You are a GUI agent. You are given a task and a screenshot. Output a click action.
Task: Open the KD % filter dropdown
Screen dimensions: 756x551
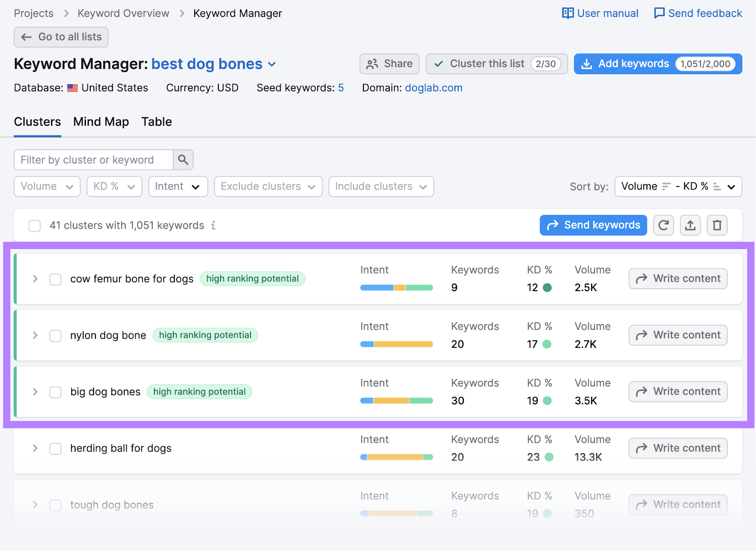114,187
